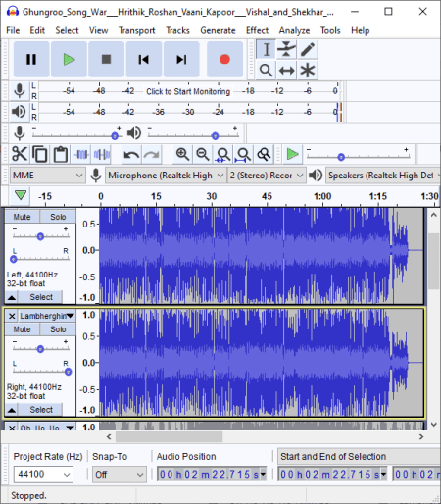Collapse the Left channel track with triangle
The image size is (441, 504).
click(x=12, y=297)
